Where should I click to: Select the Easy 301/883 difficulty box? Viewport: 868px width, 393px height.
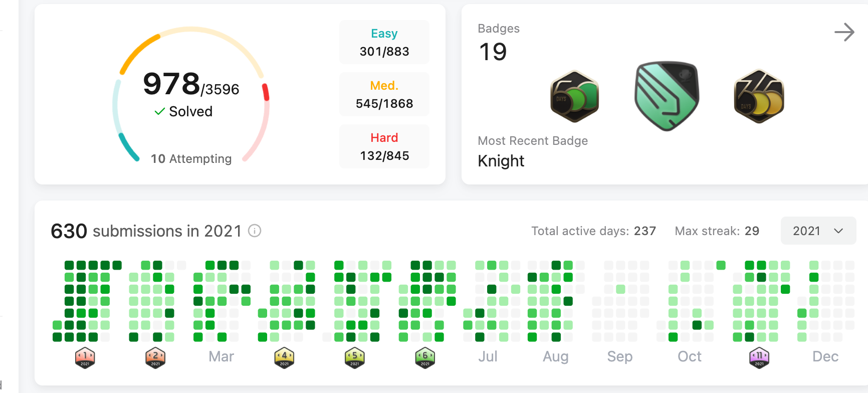tap(384, 42)
